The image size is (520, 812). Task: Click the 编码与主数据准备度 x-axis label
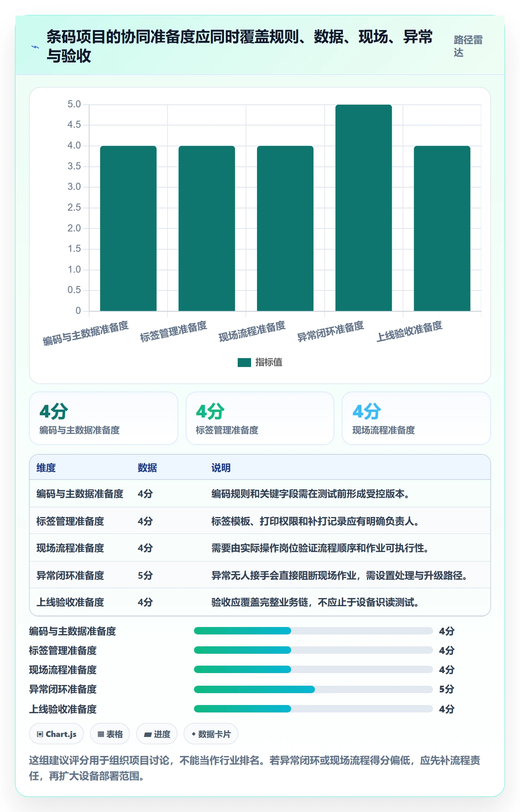point(86,333)
